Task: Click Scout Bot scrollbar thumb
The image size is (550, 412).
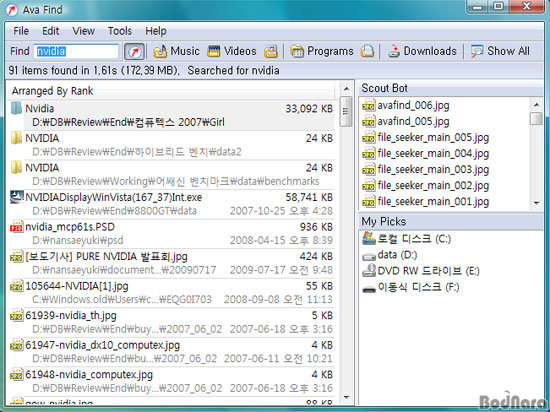Action: tap(536, 118)
